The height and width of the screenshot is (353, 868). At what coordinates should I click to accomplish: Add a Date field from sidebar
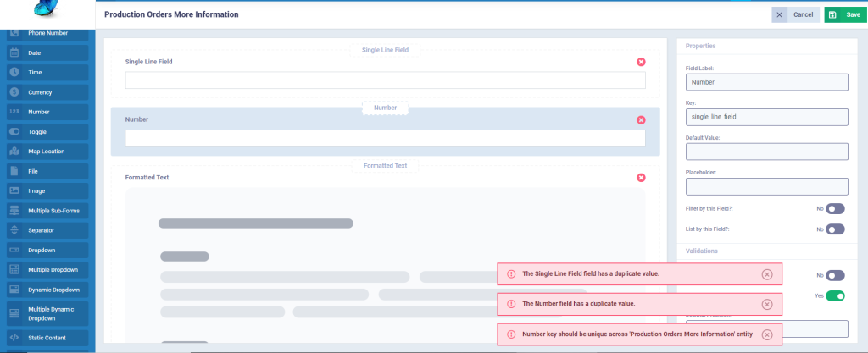[47, 53]
